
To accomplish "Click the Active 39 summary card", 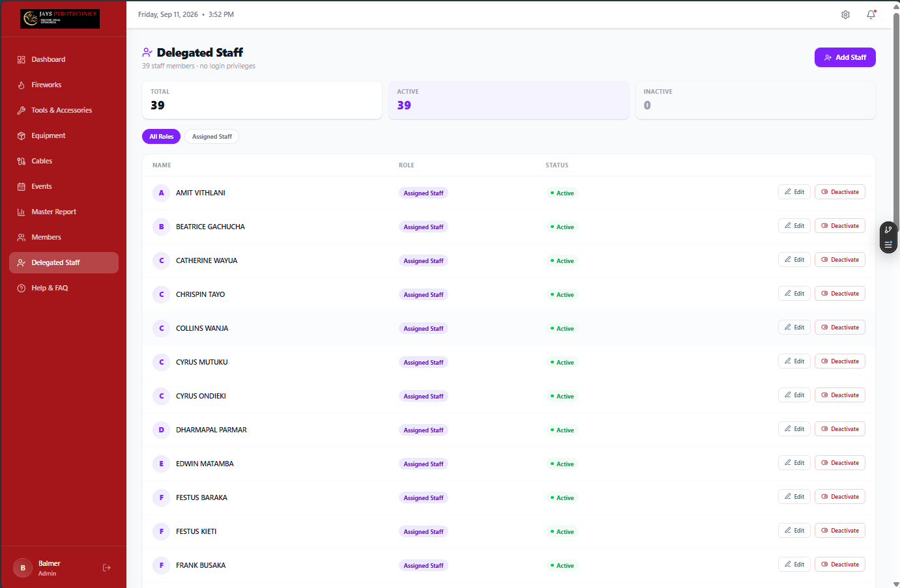I will point(509,100).
